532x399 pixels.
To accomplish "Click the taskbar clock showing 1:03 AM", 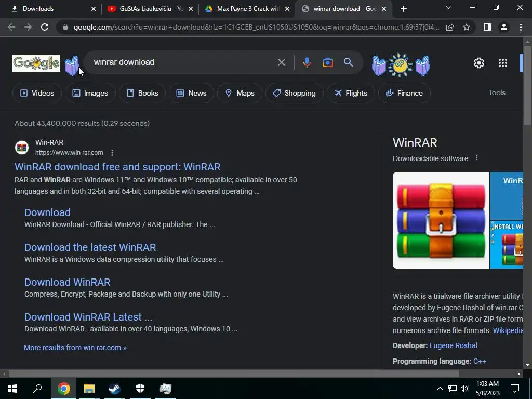I will click(487, 389).
